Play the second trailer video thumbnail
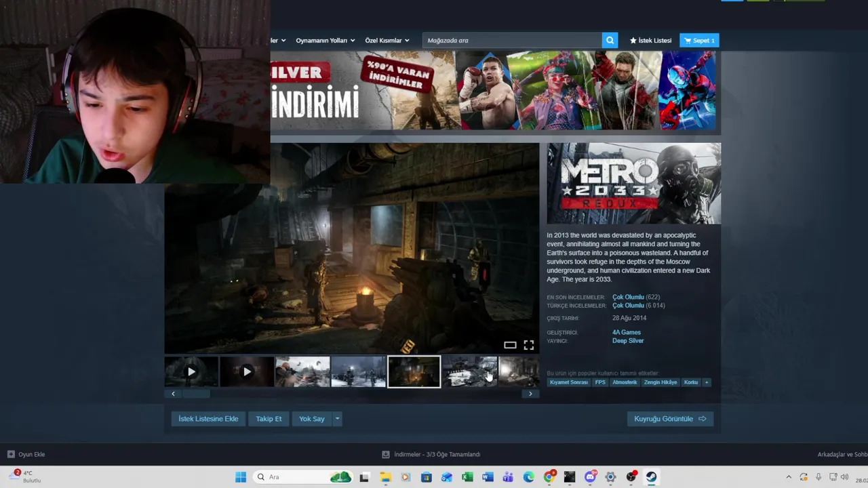Viewport: 868px width, 488px height. pos(247,371)
